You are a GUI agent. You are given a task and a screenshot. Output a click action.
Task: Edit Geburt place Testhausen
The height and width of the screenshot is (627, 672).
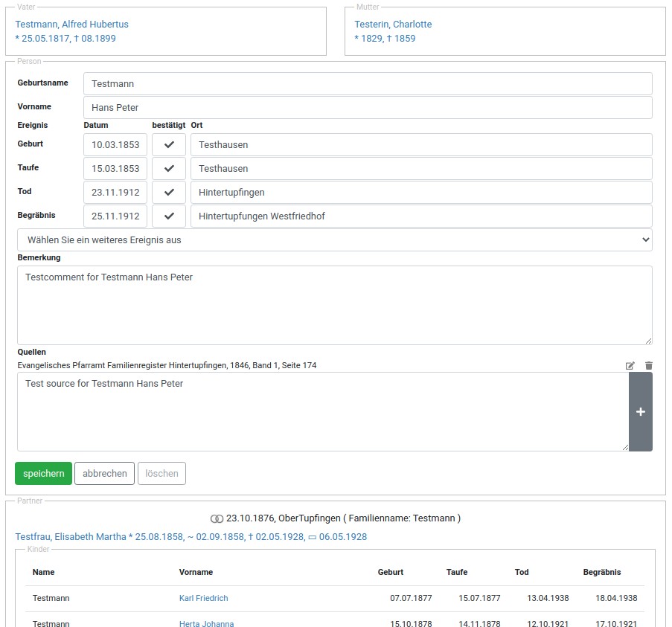pos(421,145)
